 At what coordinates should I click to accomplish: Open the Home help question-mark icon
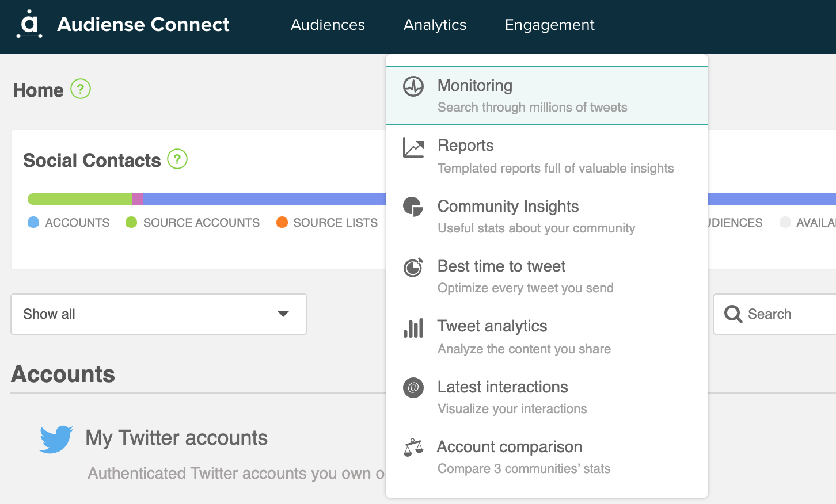click(x=81, y=89)
